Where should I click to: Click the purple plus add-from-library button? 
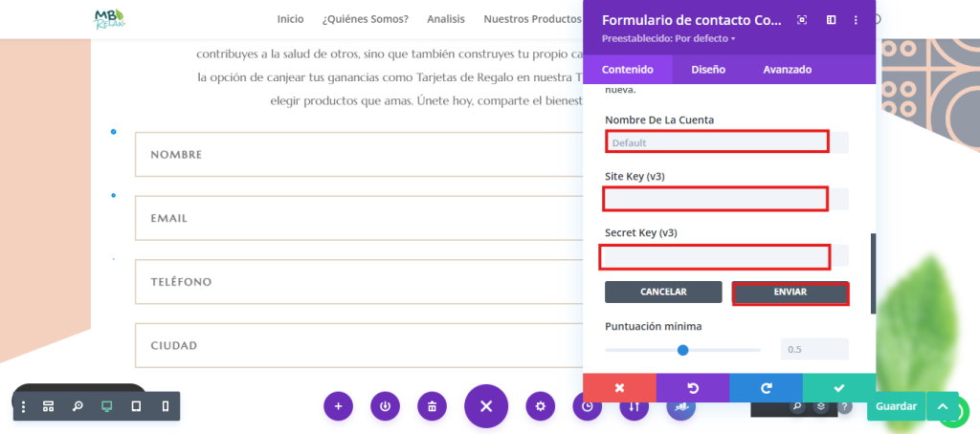point(338,406)
